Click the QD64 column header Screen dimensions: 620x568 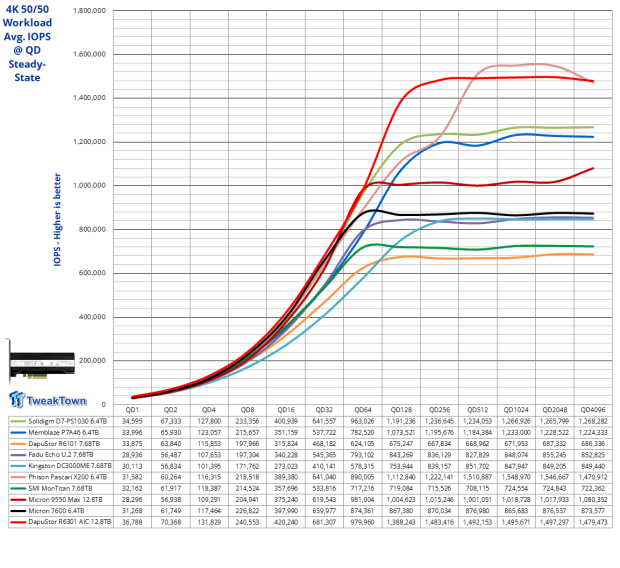pos(363,411)
